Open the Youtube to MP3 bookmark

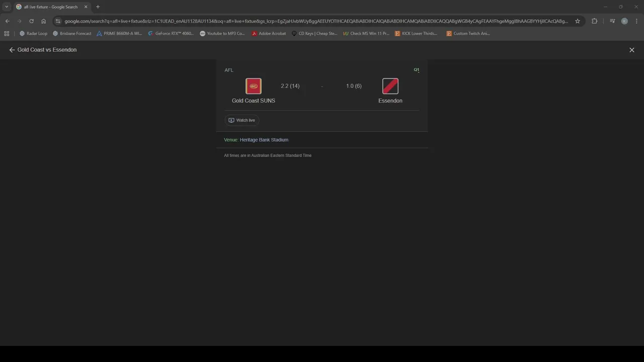coord(222,34)
